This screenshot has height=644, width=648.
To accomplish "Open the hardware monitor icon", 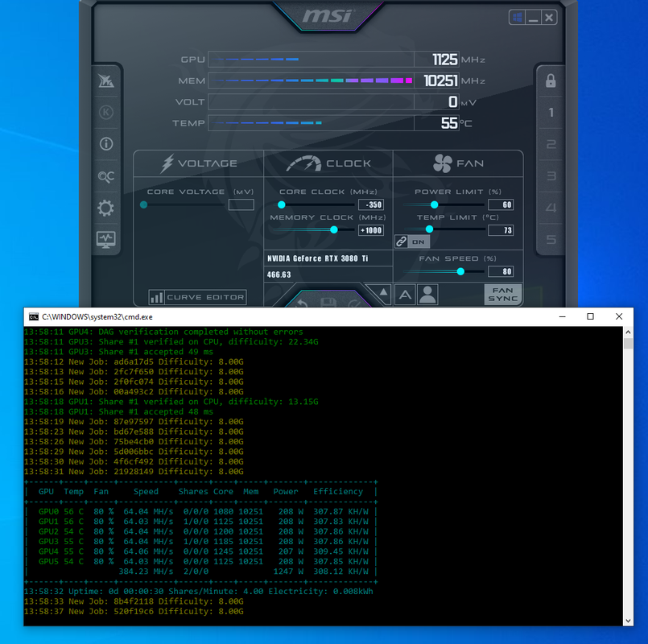I will coord(105,239).
